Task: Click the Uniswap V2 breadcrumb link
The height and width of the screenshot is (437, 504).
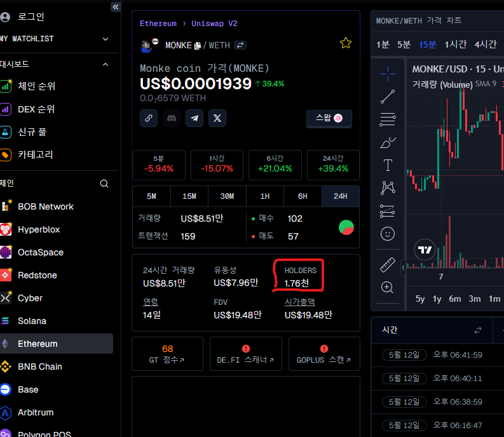Action: 214,24
